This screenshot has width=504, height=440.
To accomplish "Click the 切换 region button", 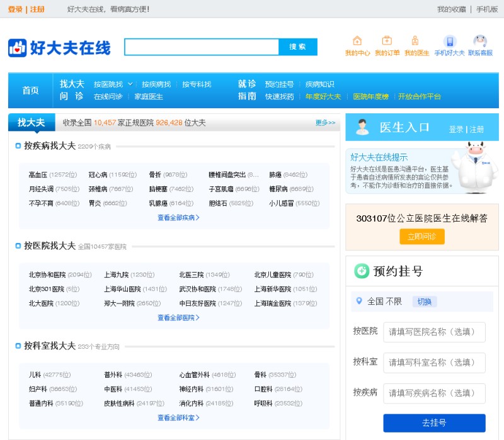I will tap(424, 302).
